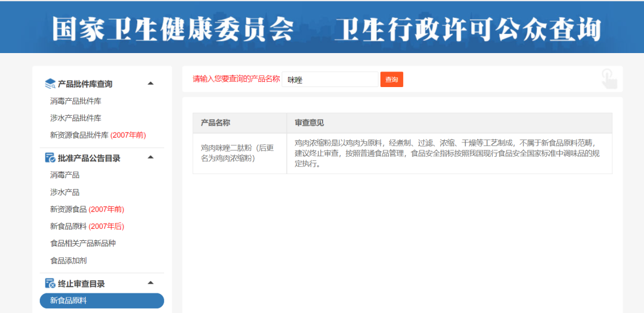Open 消毒产品 under 批准产品公告目录
Viewport: 644px width, 313px height.
tap(65, 175)
